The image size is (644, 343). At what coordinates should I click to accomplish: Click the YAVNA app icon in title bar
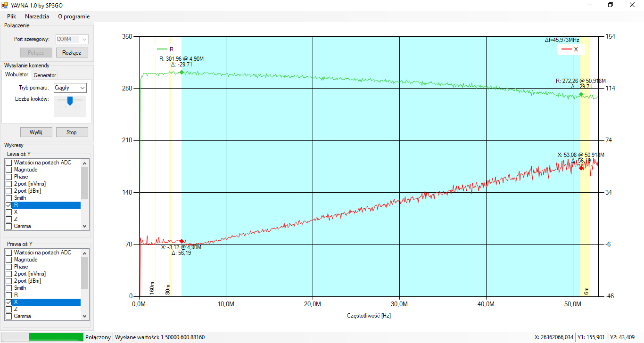[5, 5]
